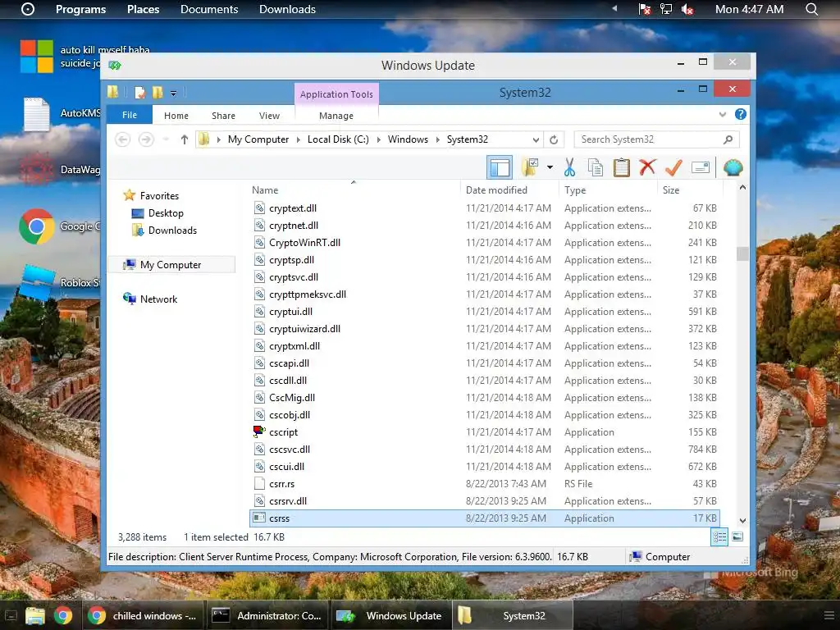Click New folder icon in quick access toolbar
Viewport: 840px width, 630px height.
[157, 92]
